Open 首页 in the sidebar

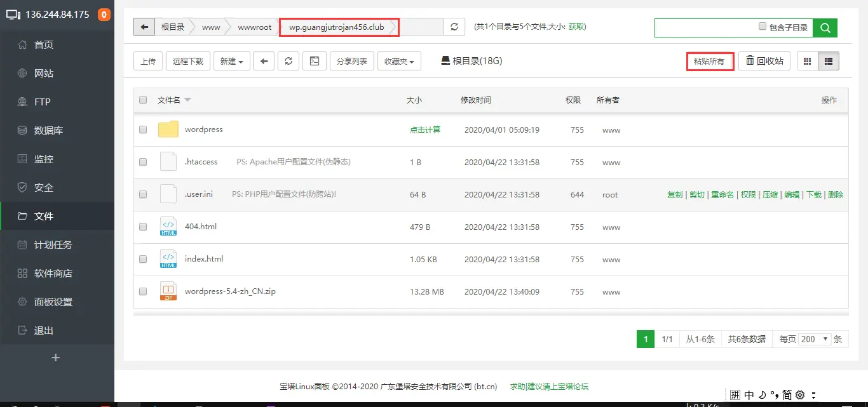pos(57,44)
